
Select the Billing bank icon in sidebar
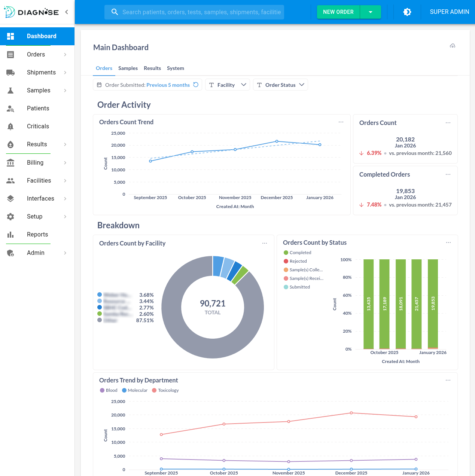[10, 162]
